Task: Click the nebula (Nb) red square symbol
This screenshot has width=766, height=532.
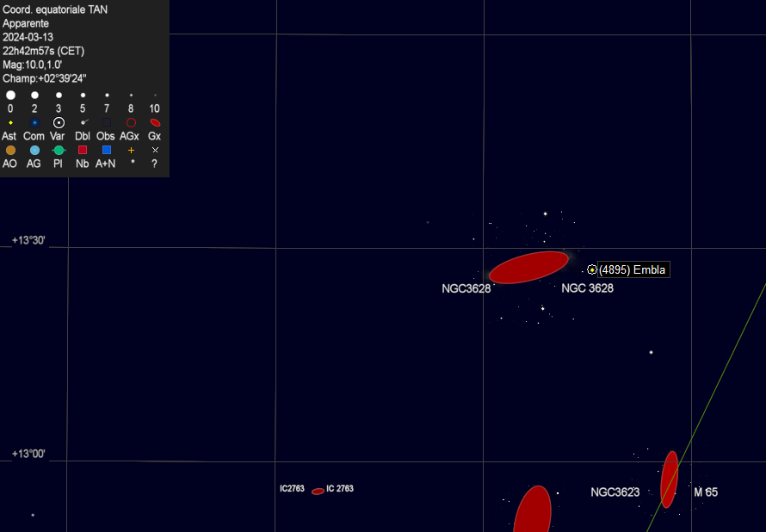Action: (83, 150)
